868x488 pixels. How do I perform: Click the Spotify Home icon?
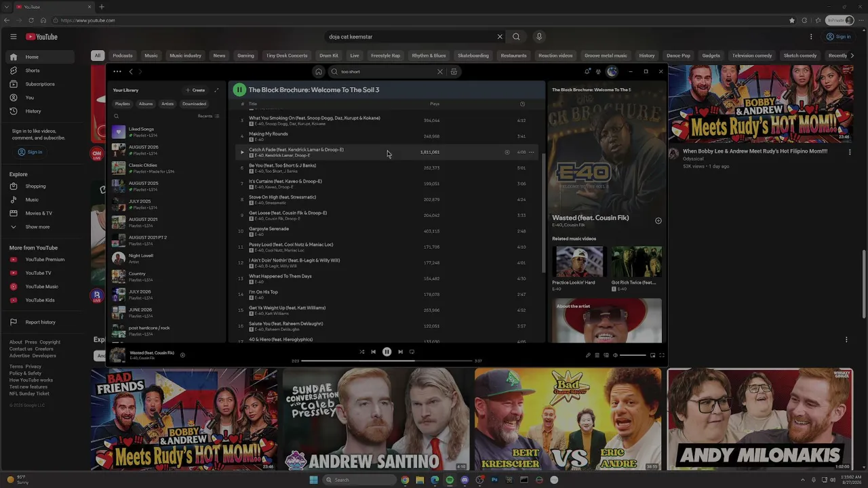pos(318,71)
